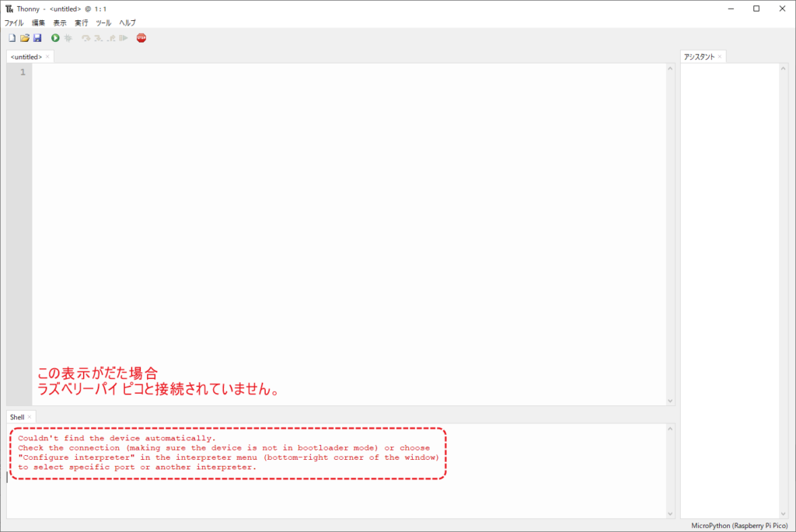Click the Save floppy disk icon

[37, 38]
